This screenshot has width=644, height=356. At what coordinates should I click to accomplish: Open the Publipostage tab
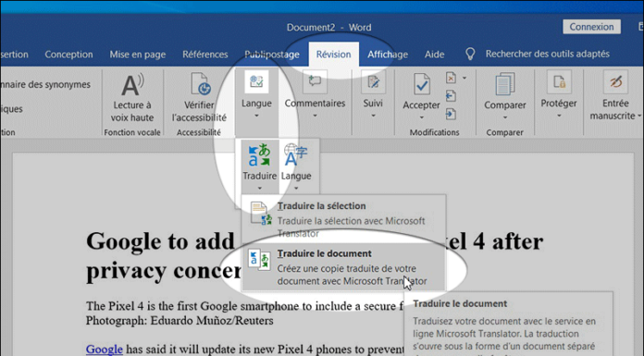pos(271,55)
